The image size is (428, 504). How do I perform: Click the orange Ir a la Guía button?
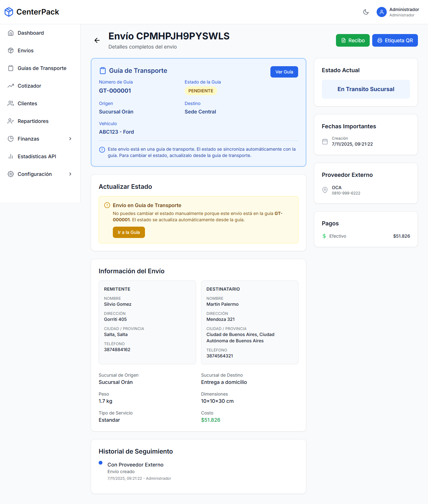[129, 232]
